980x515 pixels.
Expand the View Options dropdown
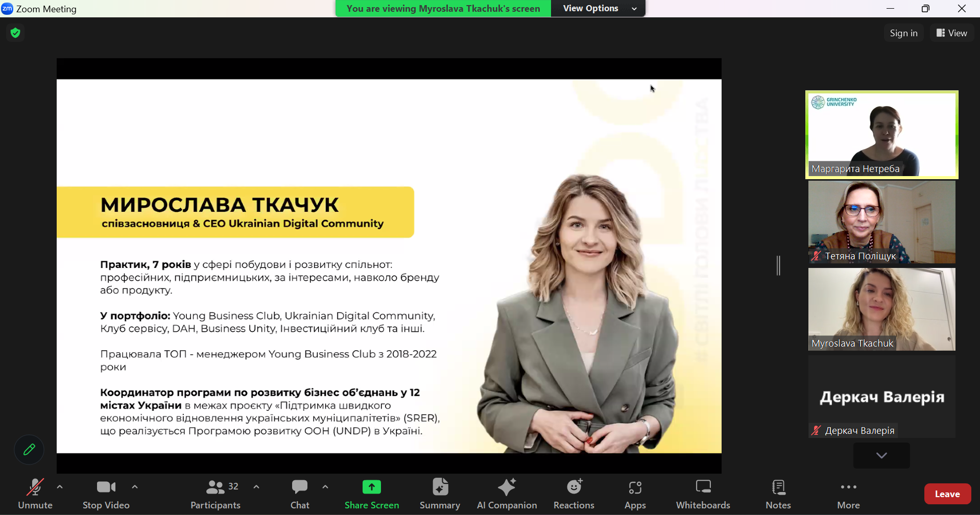pyautogui.click(x=599, y=9)
